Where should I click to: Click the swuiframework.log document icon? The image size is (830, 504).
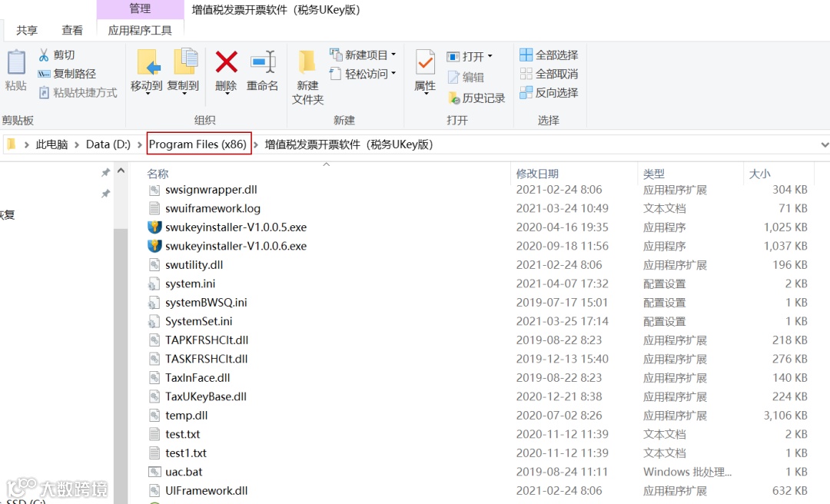click(x=154, y=208)
